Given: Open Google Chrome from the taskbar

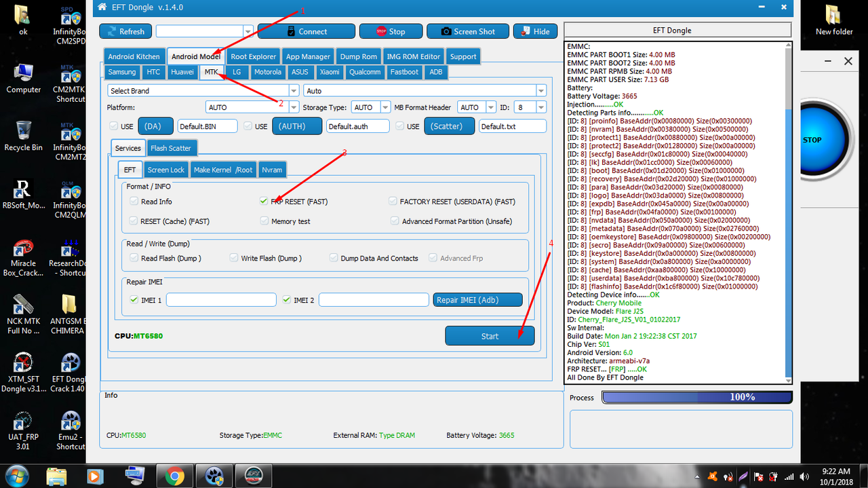Looking at the screenshot, I should point(174,476).
